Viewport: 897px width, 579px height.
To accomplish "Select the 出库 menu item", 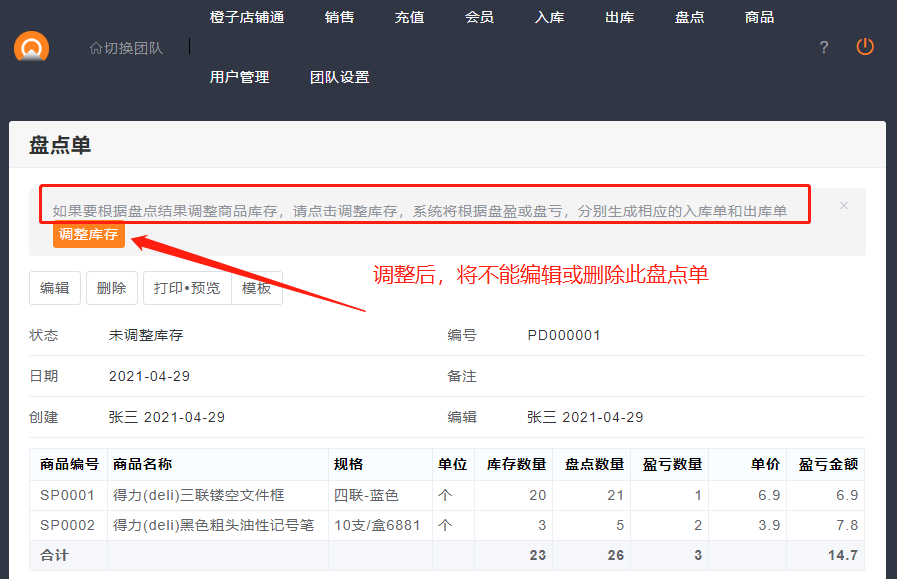I will (619, 17).
